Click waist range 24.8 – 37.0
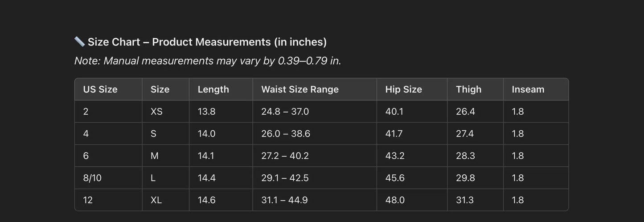This screenshot has width=644, height=222. click(x=285, y=112)
